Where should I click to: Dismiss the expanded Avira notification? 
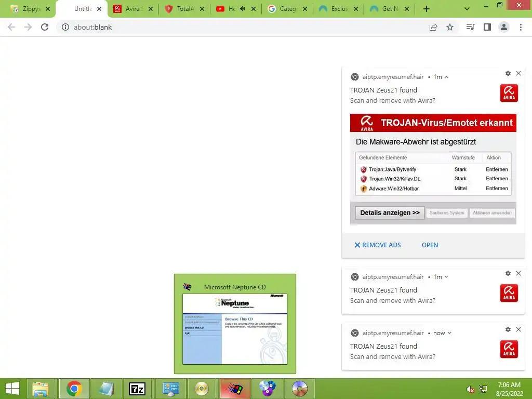[518, 73]
